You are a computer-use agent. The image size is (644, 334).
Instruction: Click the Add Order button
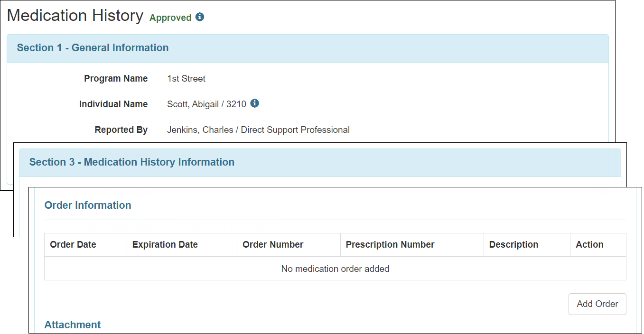tap(597, 304)
